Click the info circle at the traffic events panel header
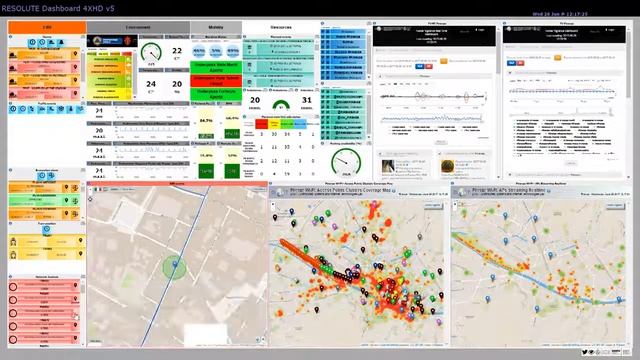Viewport: 640px width, 360px height. coord(10,104)
